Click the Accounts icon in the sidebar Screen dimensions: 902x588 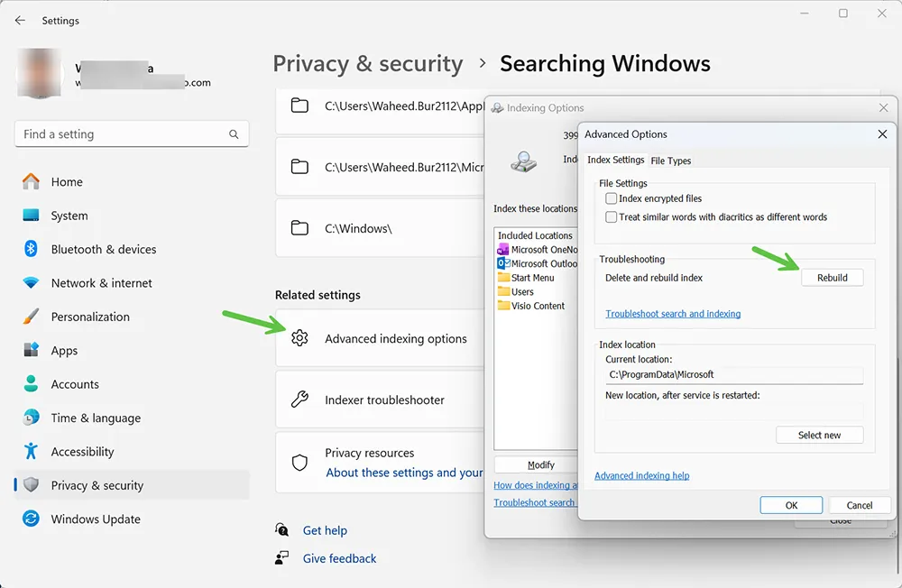(28, 384)
